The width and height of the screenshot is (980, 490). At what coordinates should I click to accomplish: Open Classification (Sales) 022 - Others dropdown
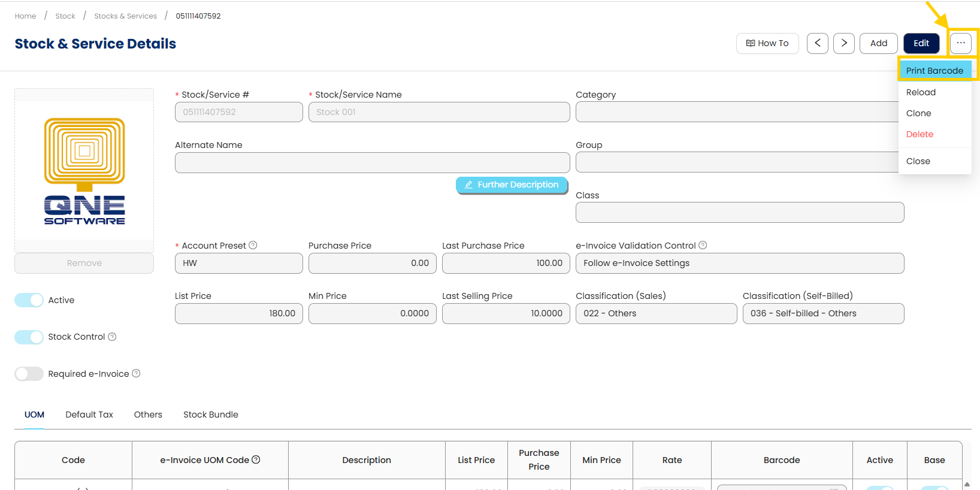coord(657,313)
